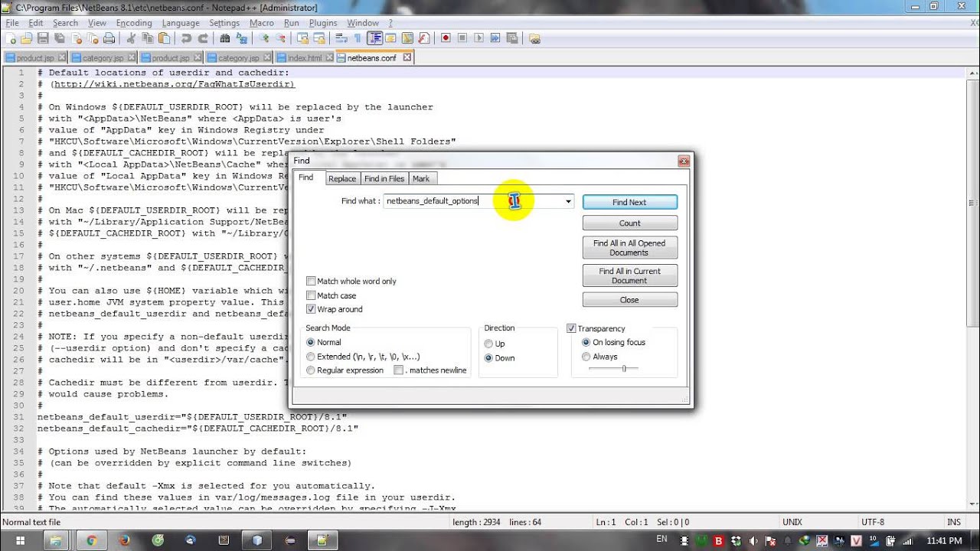Adjust the transparency slider handle
The width and height of the screenshot is (980, 551).
(624, 369)
